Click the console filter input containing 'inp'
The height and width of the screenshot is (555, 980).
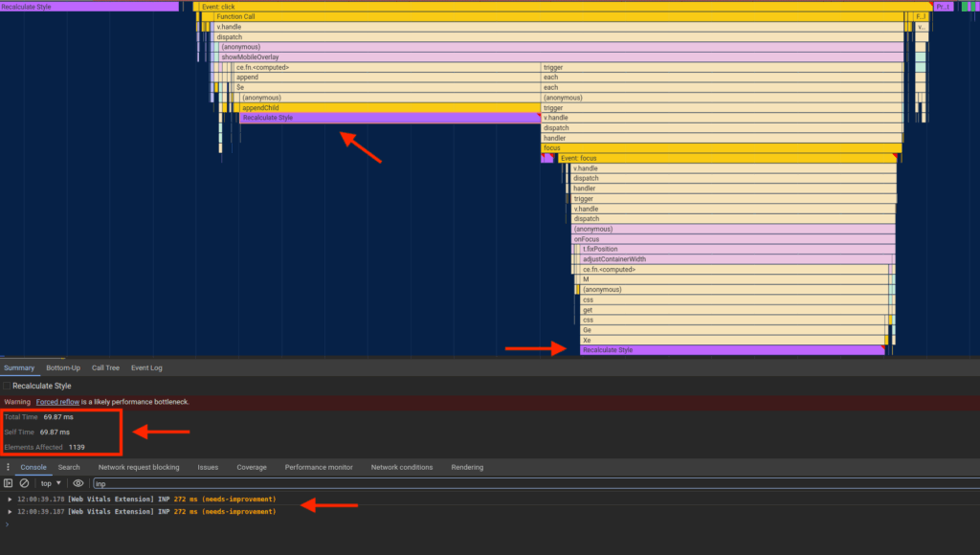tap(191, 483)
